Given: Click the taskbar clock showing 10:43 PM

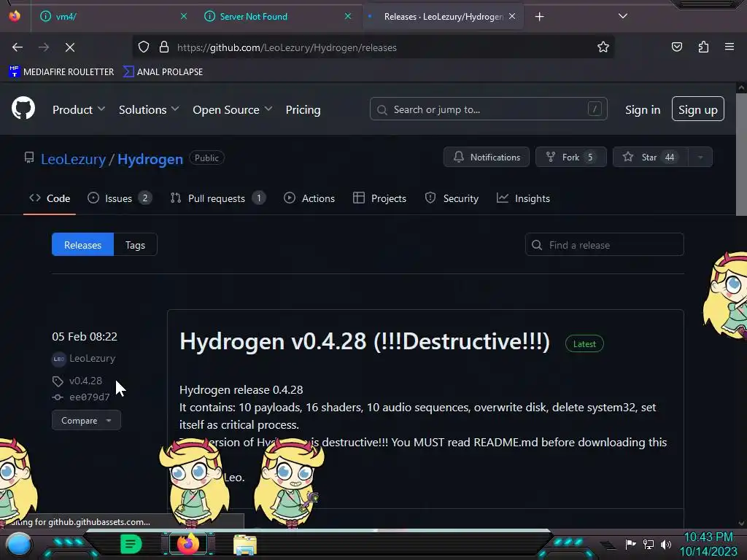Looking at the screenshot, I should tap(708, 544).
